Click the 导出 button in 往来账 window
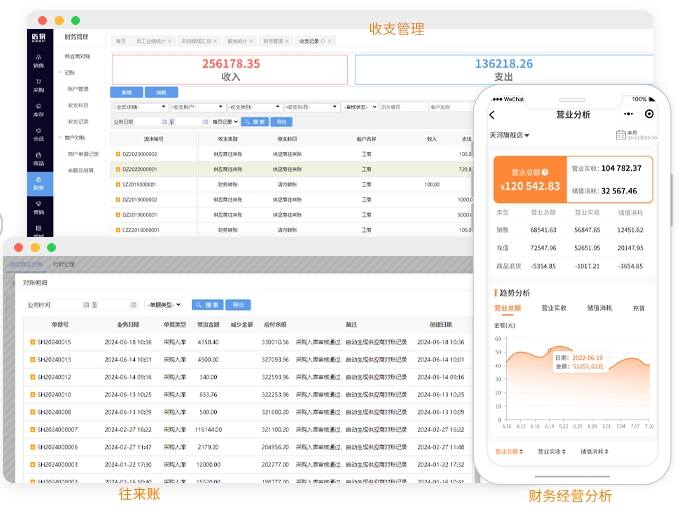The height and width of the screenshot is (512, 683). (238, 305)
